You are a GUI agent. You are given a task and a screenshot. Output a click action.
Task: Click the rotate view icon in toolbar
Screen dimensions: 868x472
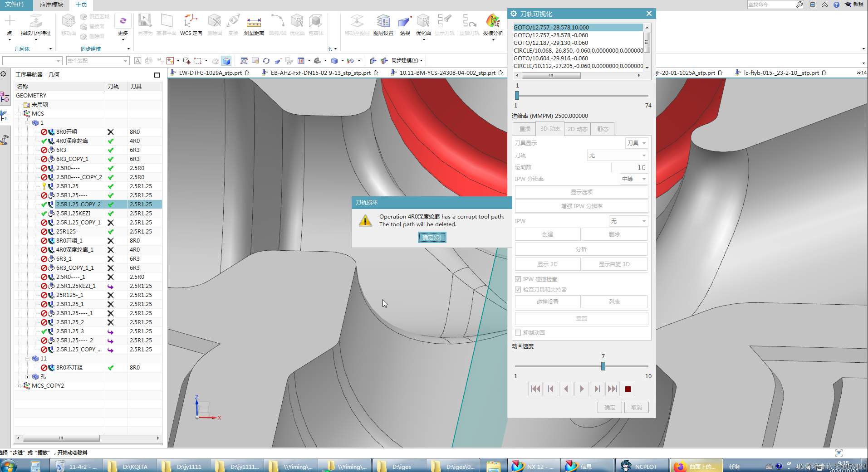coord(266,61)
